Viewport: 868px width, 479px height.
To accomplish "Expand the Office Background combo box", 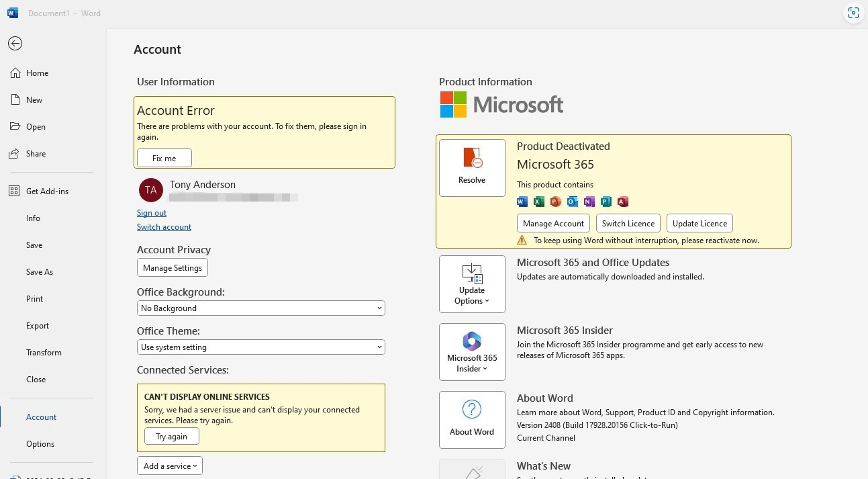I will click(x=261, y=308).
